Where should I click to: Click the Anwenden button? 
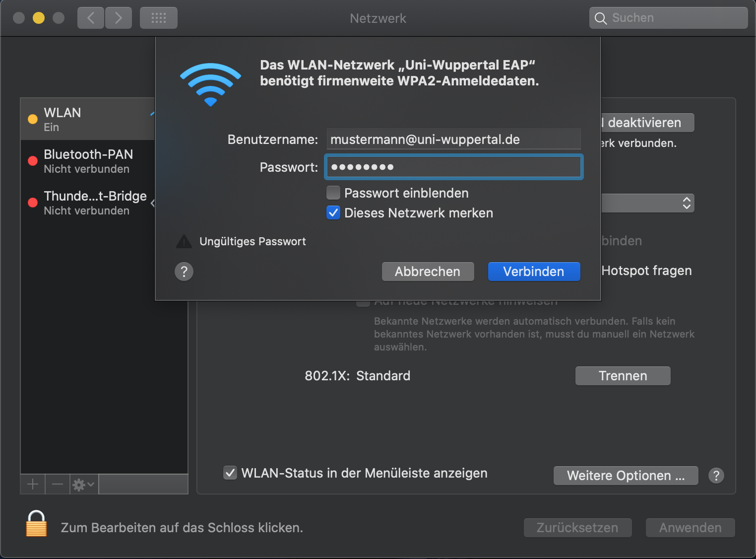tap(690, 528)
